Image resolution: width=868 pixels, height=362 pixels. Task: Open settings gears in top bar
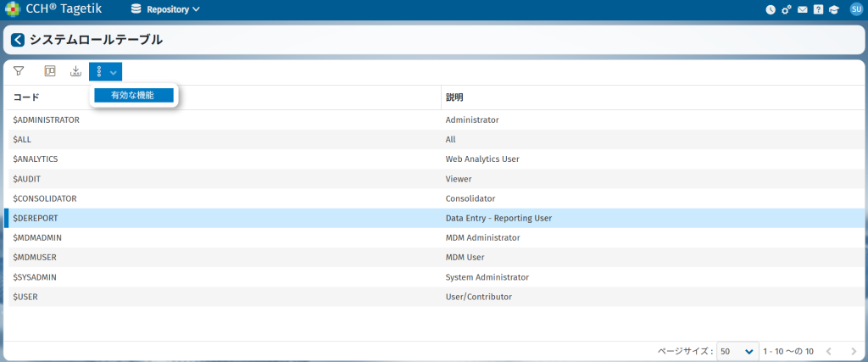click(786, 10)
